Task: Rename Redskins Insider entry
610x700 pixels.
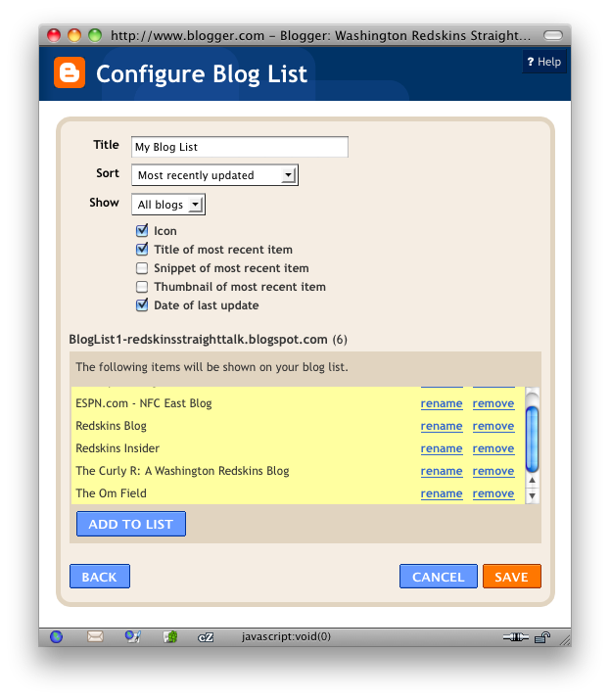Action: (442, 448)
